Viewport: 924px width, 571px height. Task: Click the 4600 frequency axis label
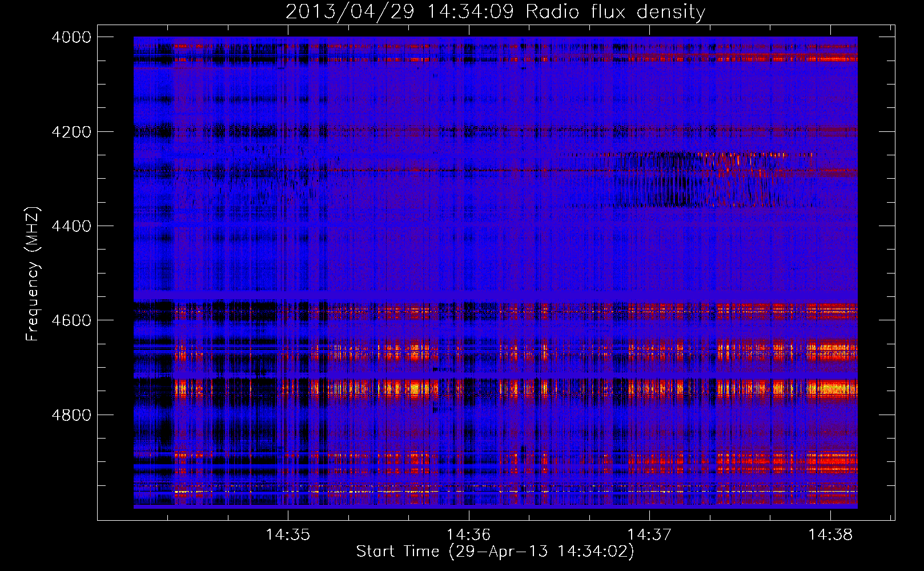click(x=71, y=320)
